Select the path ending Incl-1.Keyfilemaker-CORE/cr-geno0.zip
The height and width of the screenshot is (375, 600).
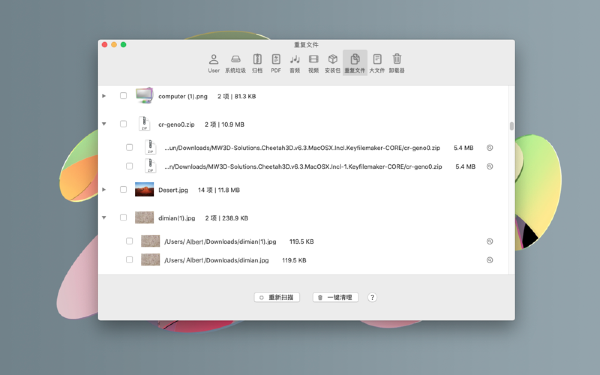(303, 167)
